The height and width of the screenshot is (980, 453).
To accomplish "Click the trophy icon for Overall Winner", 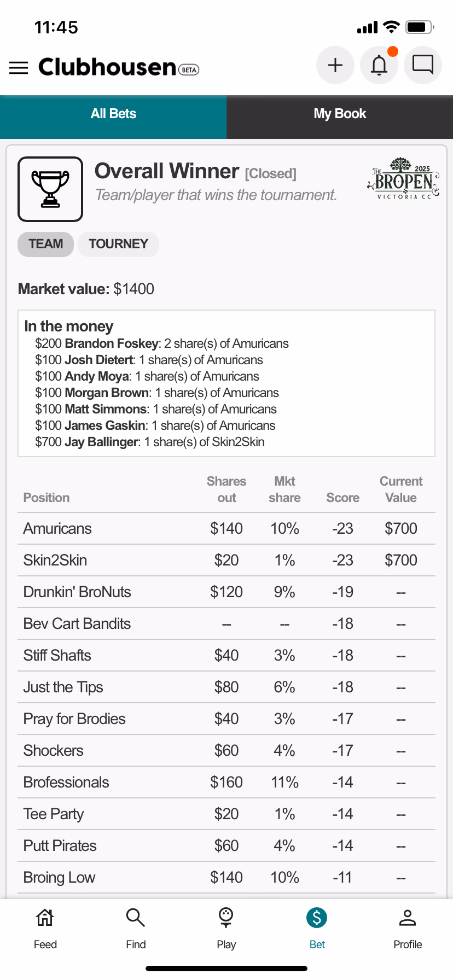I will [50, 189].
